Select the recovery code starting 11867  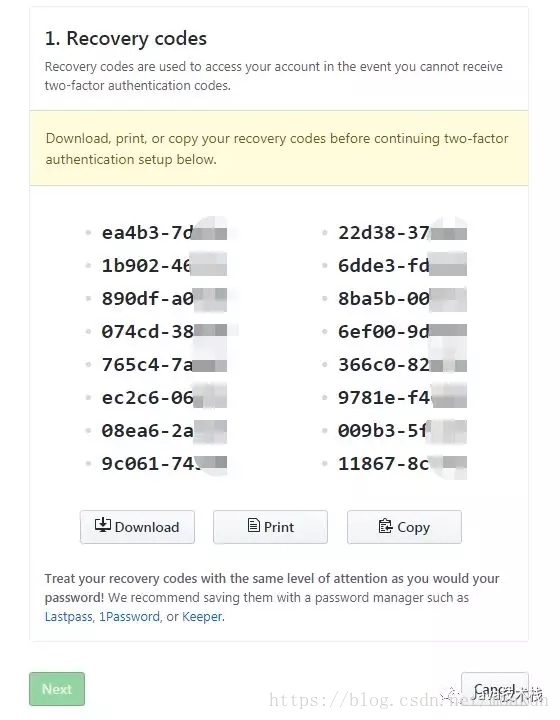402,464
